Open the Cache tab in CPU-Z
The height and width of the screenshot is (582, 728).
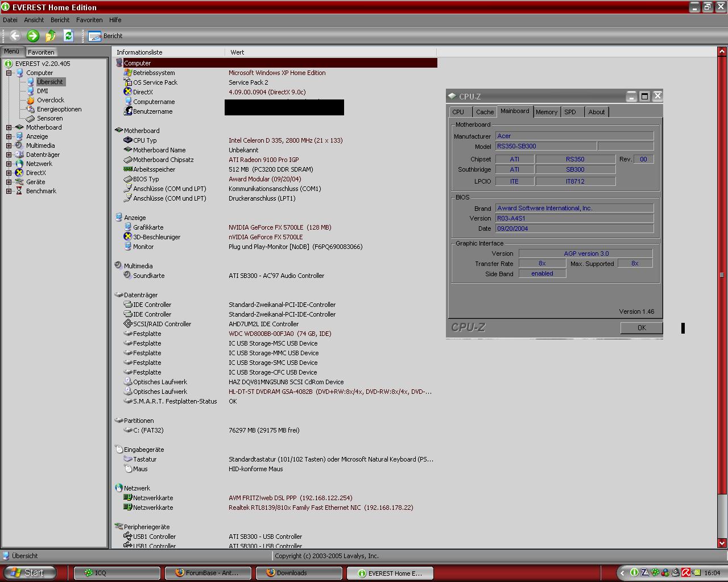pos(485,112)
